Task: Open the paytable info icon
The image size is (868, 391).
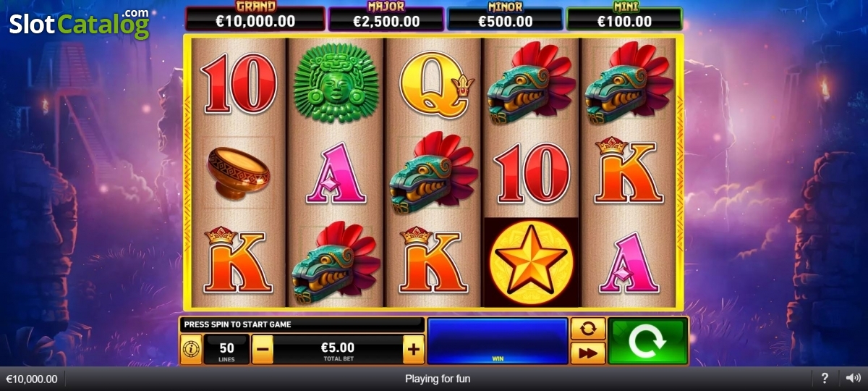Action: 191,349
